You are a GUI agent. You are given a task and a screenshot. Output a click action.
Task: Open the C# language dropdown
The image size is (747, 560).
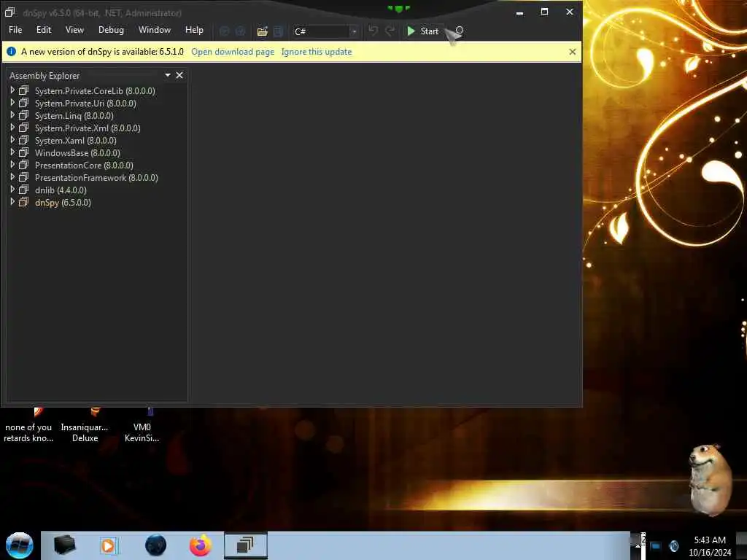[x=325, y=31]
